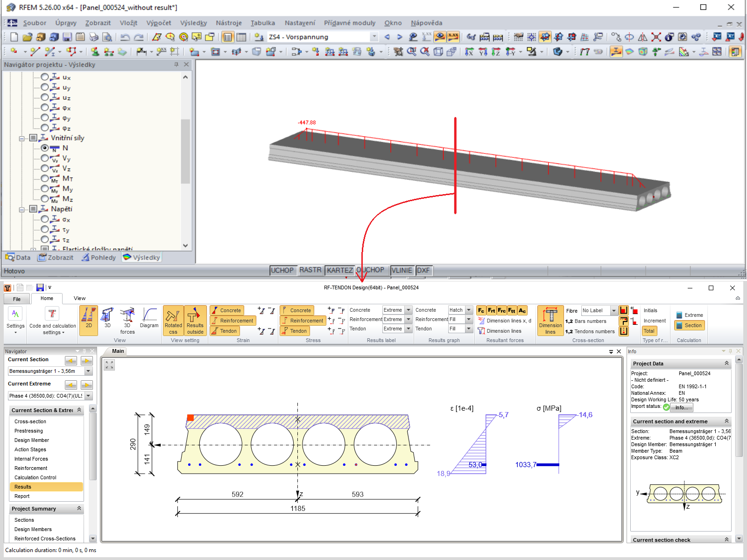747x560 pixels.
Task: Select the σx stress radio button
Action: [45, 219]
